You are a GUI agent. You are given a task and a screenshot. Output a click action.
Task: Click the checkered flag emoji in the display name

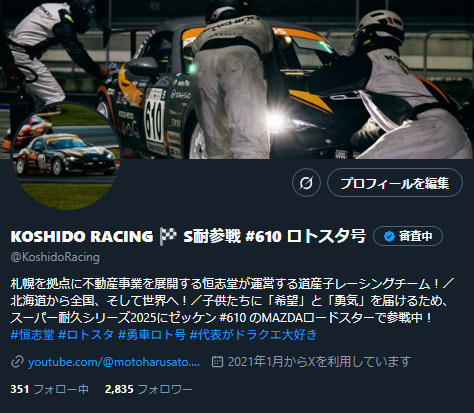(x=168, y=236)
